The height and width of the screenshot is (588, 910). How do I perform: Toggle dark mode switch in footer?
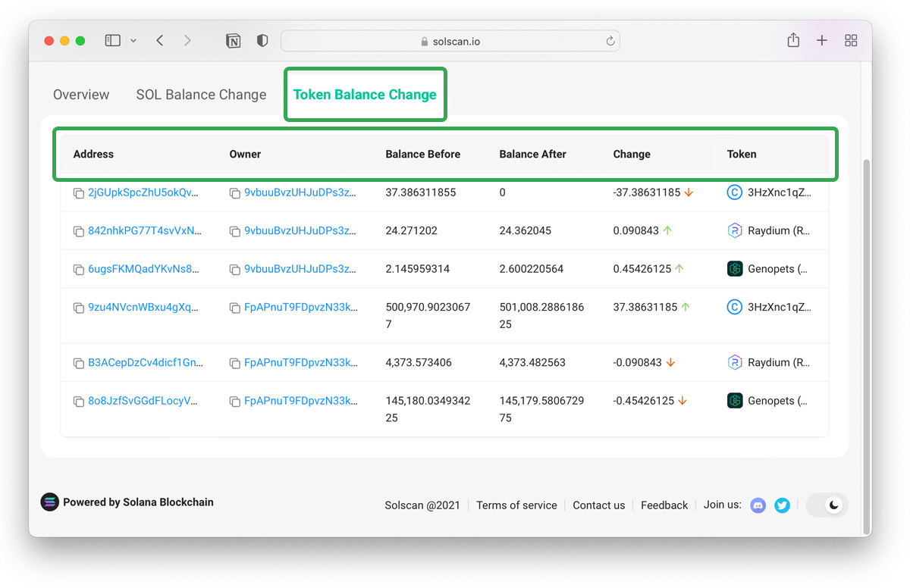pos(827,505)
